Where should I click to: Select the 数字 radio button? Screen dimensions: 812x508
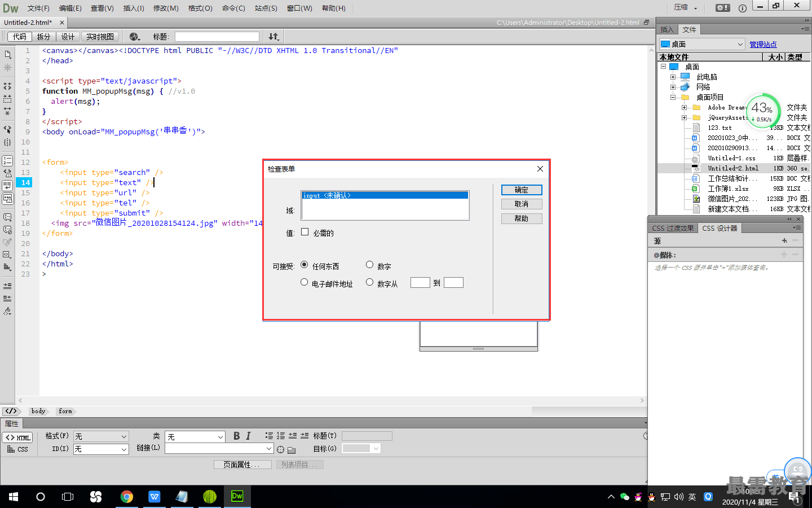coord(370,265)
